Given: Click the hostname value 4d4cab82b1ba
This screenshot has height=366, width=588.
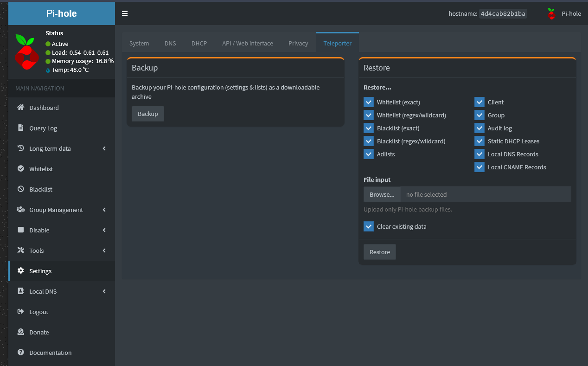Looking at the screenshot, I should click(x=503, y=13).
